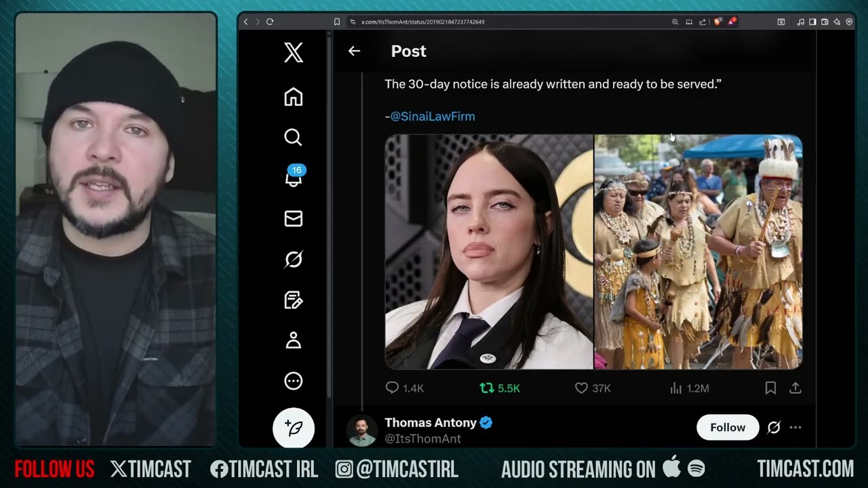The height and width of the screenshot is (488, 868).
Task: Click the Grok icon beside Follow
Action: coord(774,428)
